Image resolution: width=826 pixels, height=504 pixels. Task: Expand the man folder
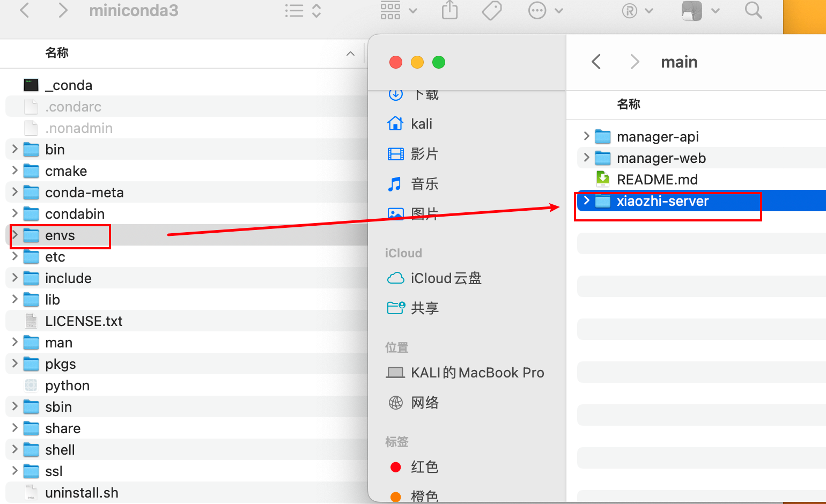15,342
